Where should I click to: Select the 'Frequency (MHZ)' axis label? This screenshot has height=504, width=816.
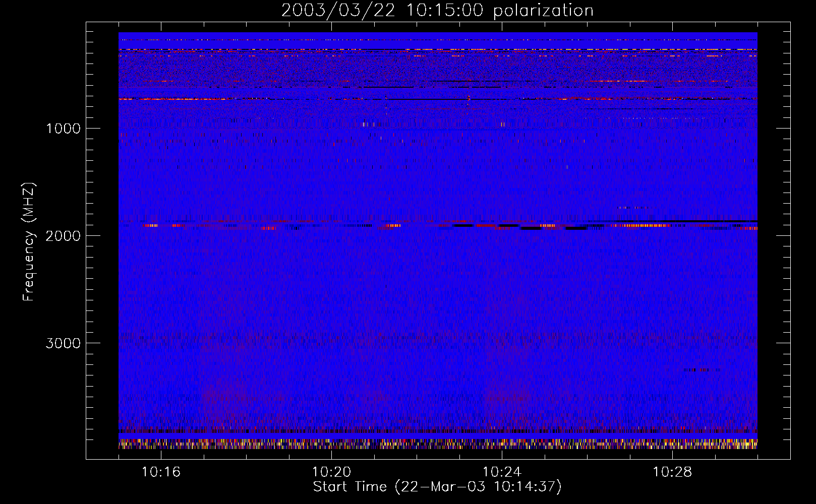pos(29,242)
